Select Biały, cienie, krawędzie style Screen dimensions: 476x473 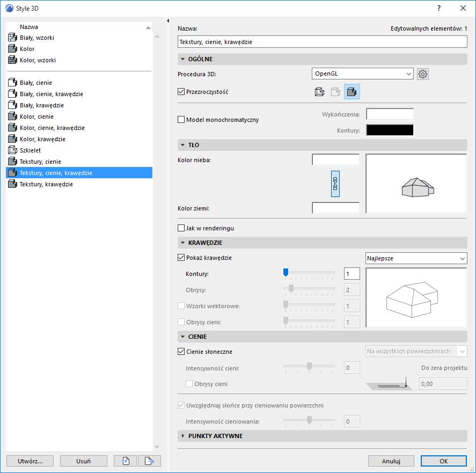pyautogui.click(x=79, y=94)
